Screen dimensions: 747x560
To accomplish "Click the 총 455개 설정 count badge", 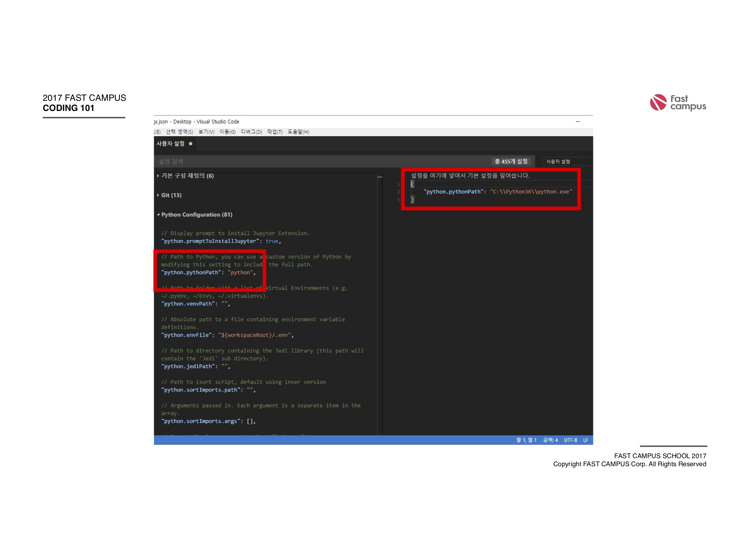I will point(511,161).
